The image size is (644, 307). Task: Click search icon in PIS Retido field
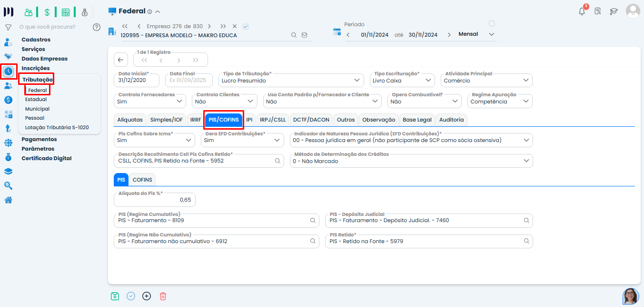click(x=526, y=241)
